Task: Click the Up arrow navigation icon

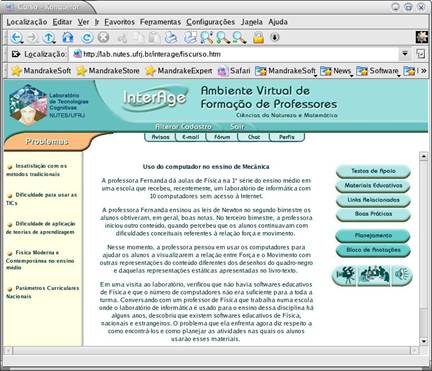Action: (x=49, y=37)
